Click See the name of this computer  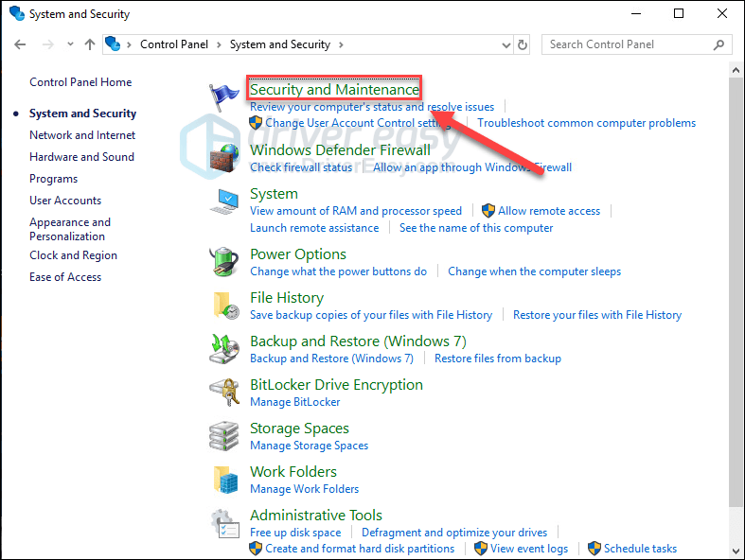click(476, 228)
